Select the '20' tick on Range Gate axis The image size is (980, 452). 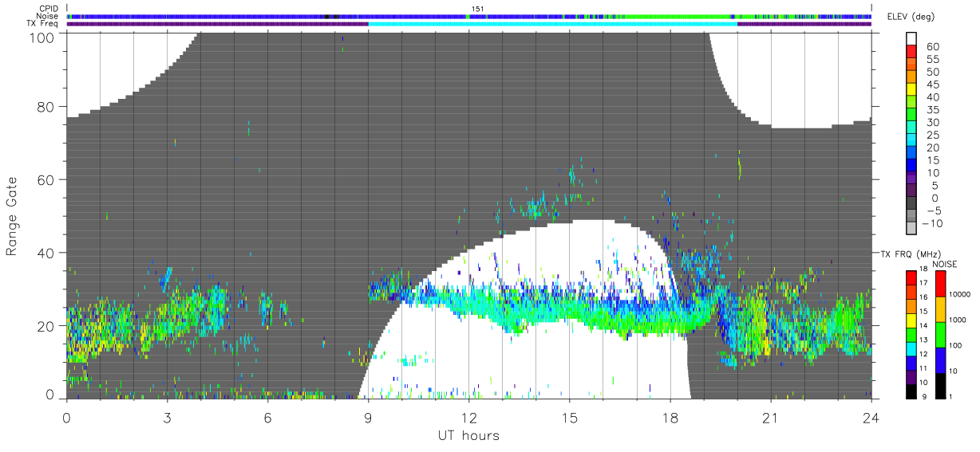[x=46, y=326]
